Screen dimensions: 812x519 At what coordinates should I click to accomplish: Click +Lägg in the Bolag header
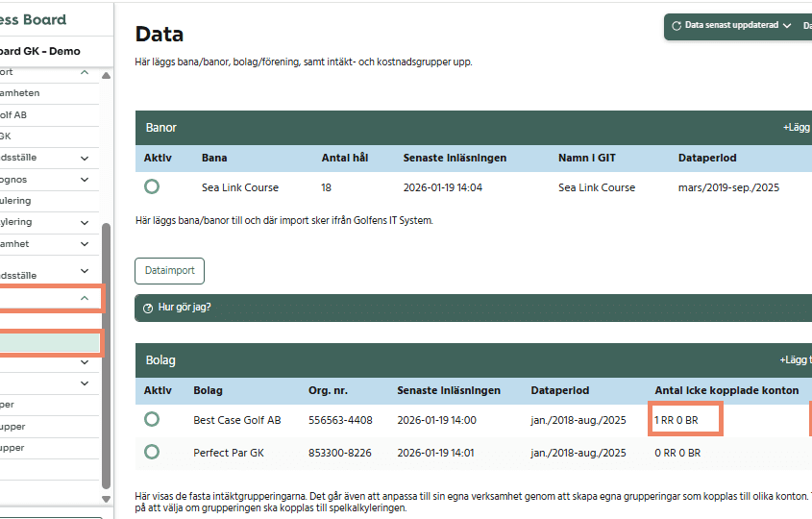[x=795, y=360]
